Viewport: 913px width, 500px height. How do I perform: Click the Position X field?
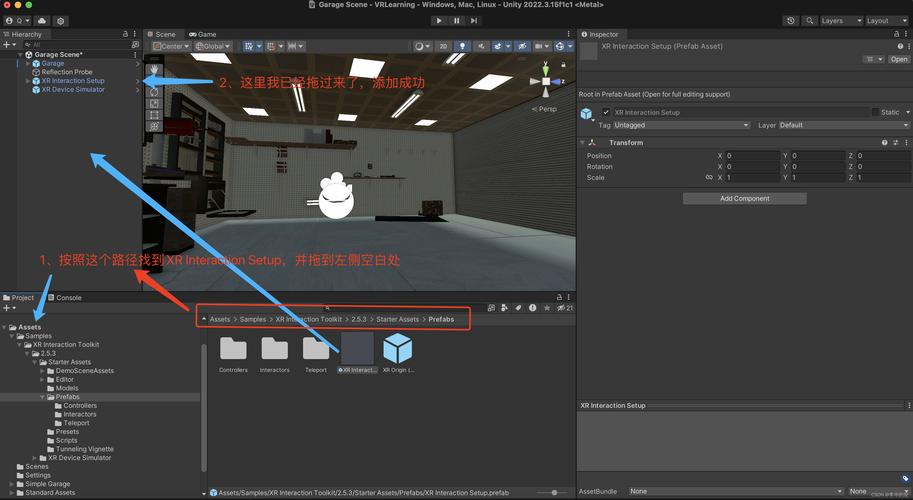(752, 156)
